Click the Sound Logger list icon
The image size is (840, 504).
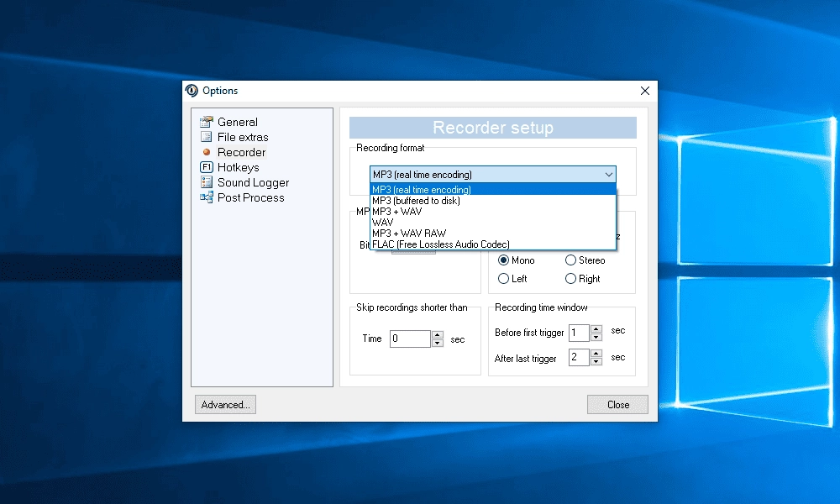[207, 182]
